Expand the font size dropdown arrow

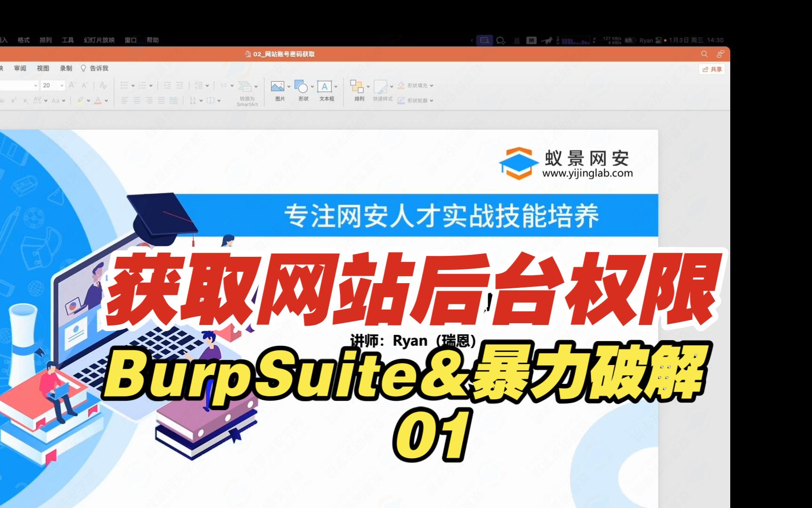tap(62, 86)
